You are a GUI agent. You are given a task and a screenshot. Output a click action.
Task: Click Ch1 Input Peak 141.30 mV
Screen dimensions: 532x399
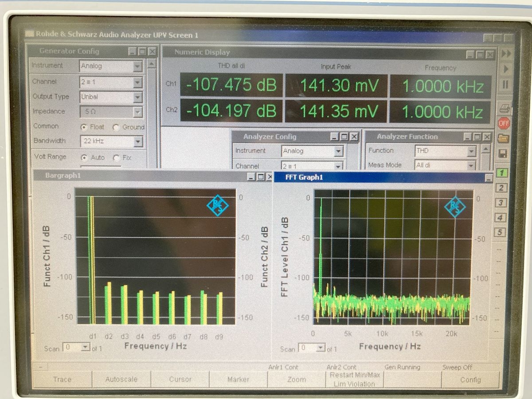click(x=336, y=86)
